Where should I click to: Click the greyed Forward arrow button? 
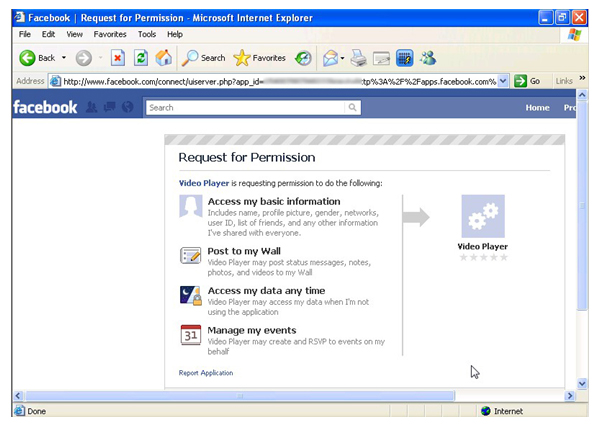coord(83,58)
